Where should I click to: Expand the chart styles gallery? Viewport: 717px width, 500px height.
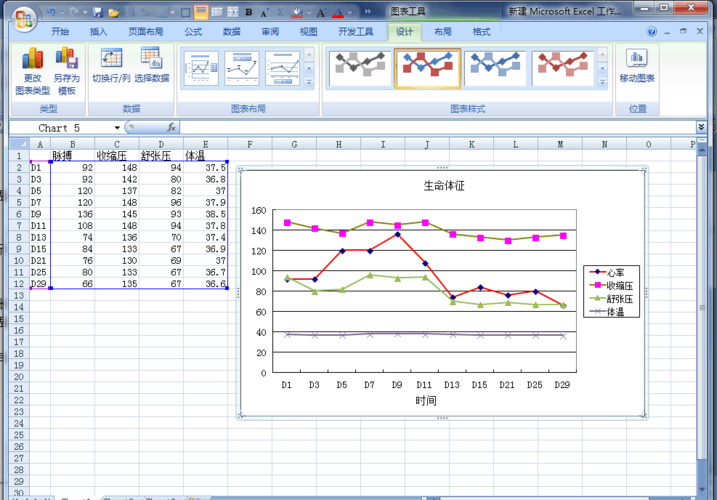(602, 82)
